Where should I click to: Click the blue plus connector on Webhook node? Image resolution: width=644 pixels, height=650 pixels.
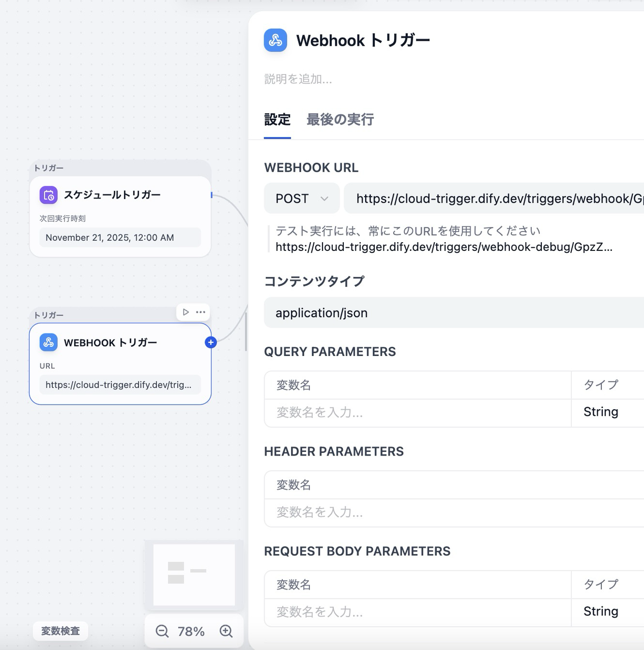tap(211, 342)
